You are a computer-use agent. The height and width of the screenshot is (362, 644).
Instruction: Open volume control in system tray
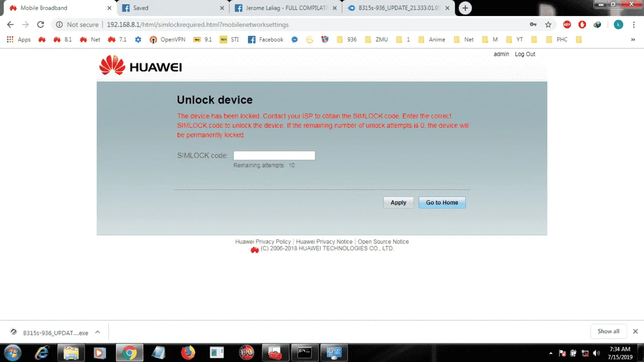point(596,353)
